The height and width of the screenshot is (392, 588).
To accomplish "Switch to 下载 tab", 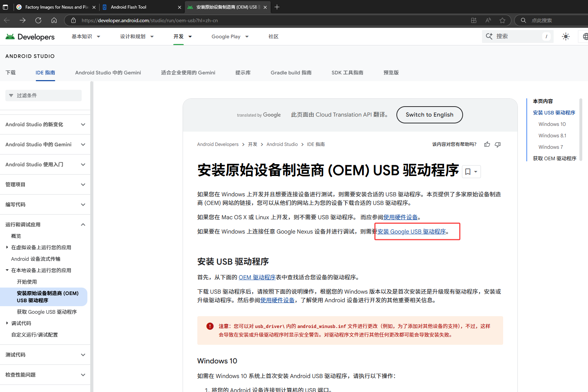I will (10, 73).
